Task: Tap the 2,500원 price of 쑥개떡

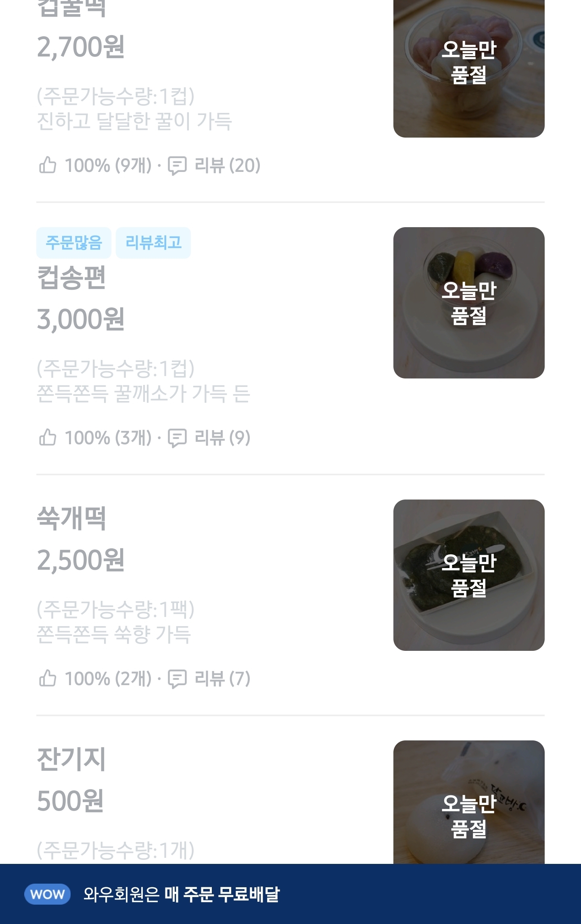Action: [x=81, y=560]
